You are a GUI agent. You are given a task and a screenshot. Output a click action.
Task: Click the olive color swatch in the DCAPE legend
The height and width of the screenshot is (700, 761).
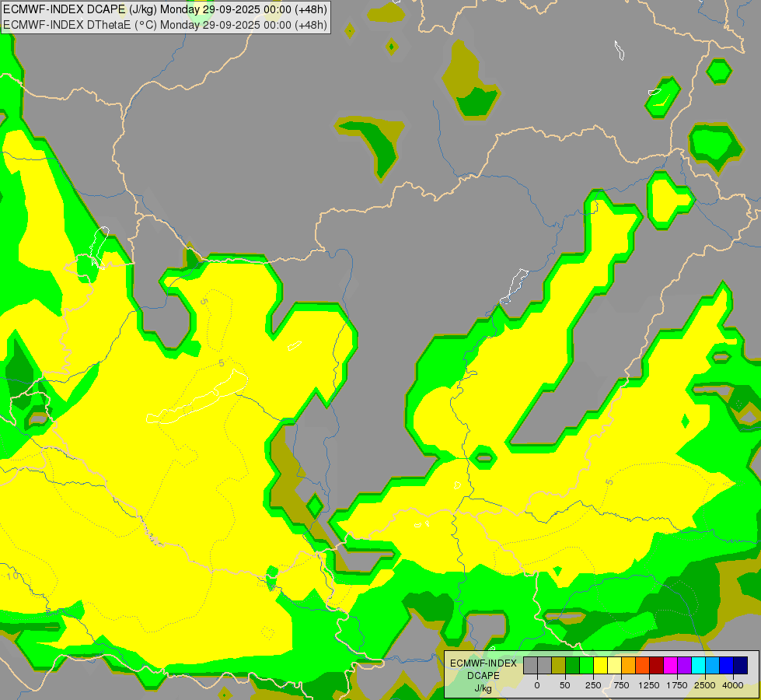(x=559, y=665)
